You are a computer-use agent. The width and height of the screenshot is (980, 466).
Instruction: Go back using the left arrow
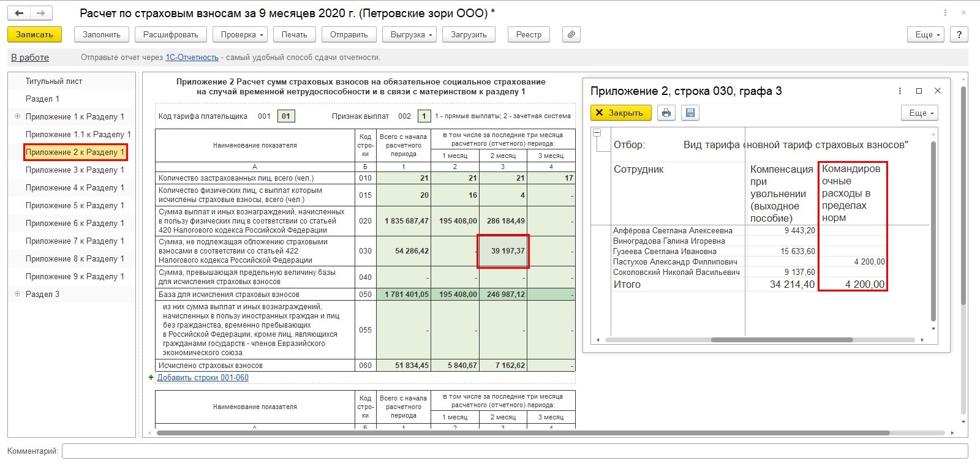(19, 13)
